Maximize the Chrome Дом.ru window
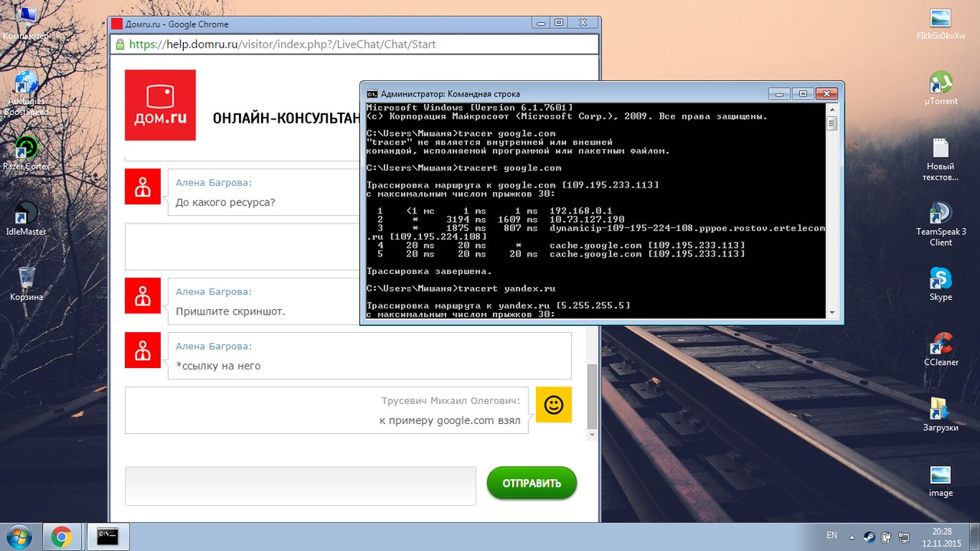This screenshot has height=551, width=980. (559, 23)
